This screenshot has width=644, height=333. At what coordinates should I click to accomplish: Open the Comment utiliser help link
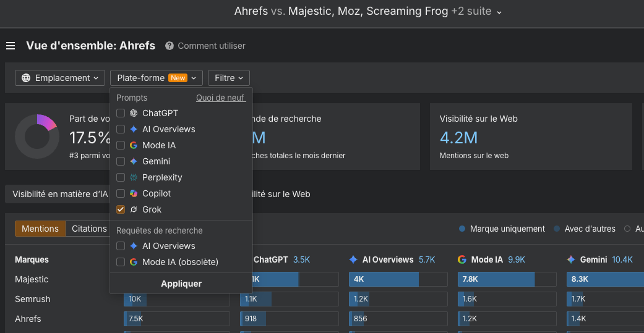coord(212,46)
